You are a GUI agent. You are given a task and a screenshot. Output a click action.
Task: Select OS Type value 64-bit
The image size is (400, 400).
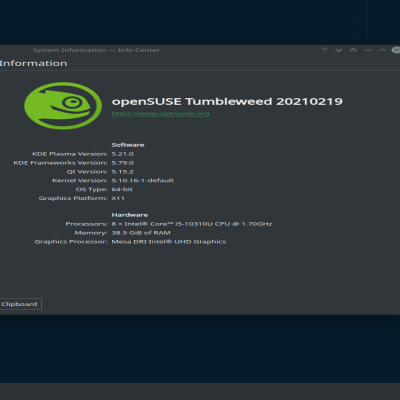[122, 189]
